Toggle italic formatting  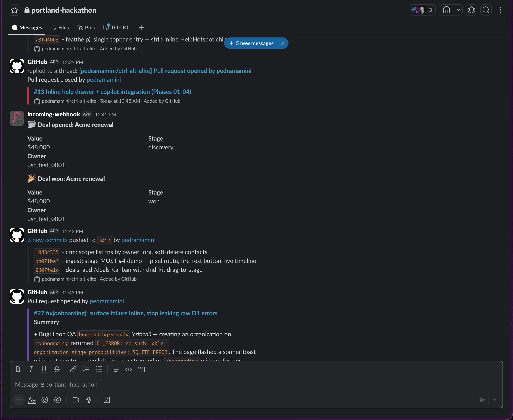click(31, 369)
